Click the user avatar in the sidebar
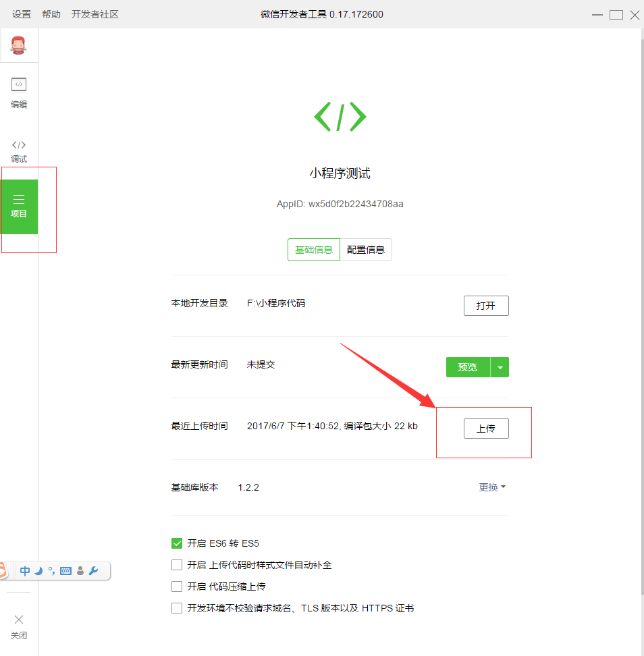The image size is (644, 656). [x=19, y=46]
